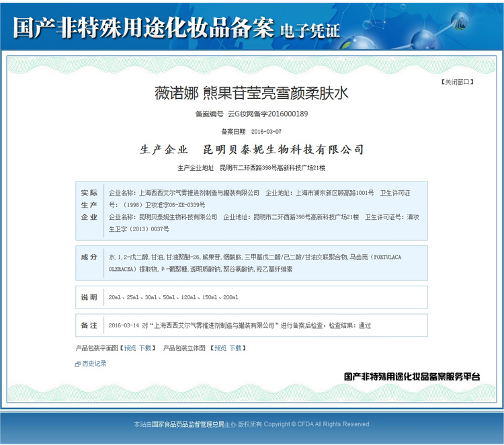Viewport: 504px width, 445px height.
Task: Select product title 薇诺娜 熊果苷莹亮雪颜柔肤水
Action: 251,93
